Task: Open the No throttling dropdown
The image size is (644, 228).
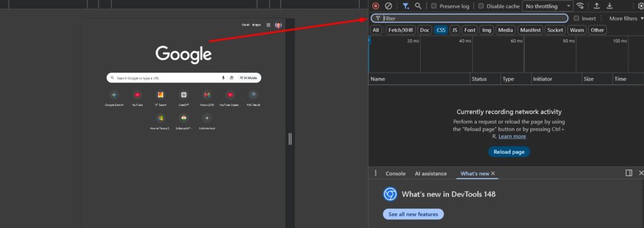Action: [548, 6]
